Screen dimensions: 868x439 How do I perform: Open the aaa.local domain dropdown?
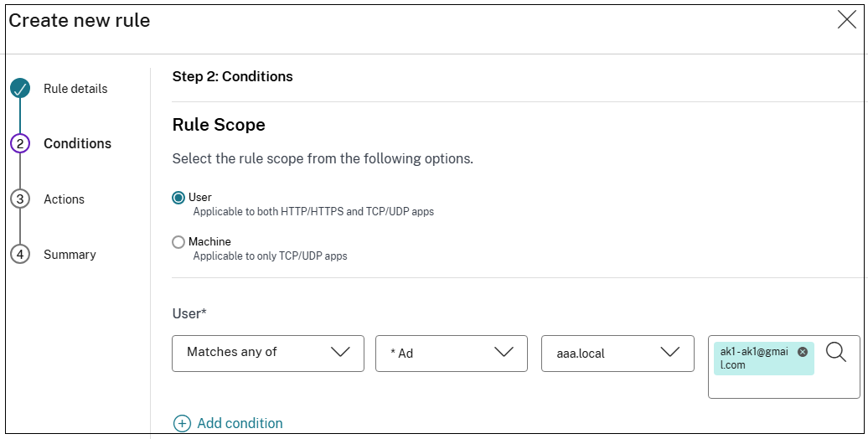[618, 353]
